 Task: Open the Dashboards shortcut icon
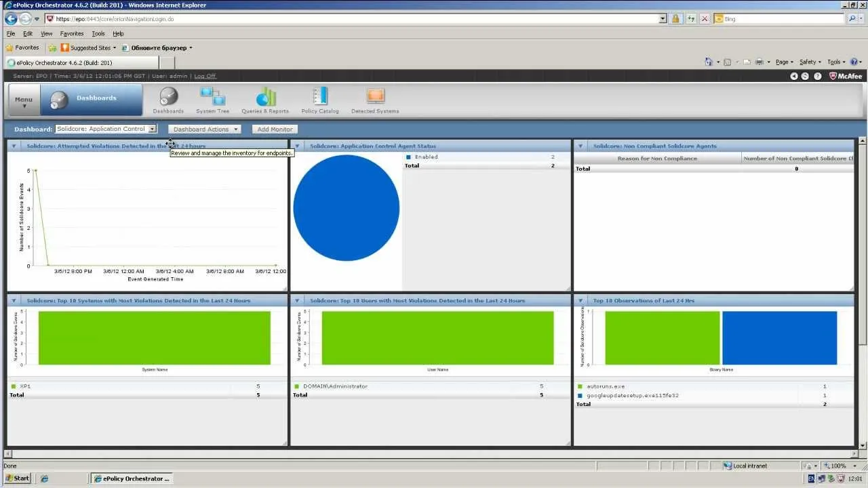point(168,100)
